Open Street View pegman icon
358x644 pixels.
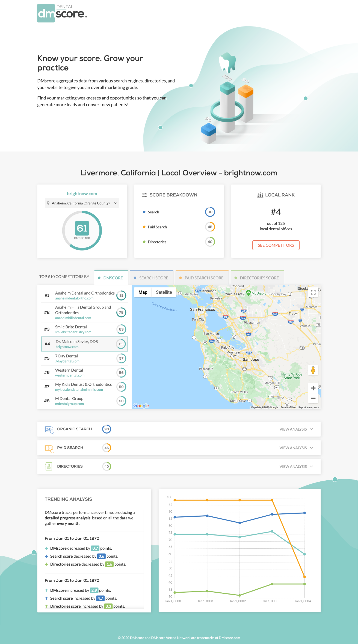313,370
